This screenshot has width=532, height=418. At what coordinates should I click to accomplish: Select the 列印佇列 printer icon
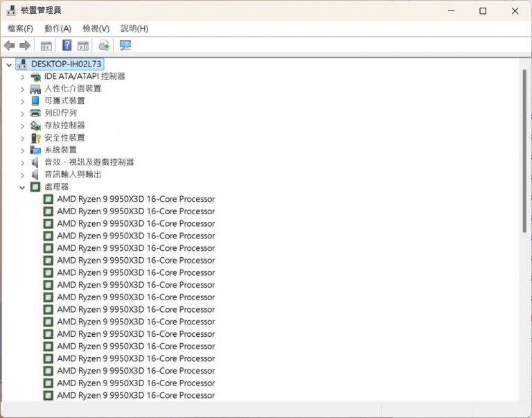(x=35, y=113)
